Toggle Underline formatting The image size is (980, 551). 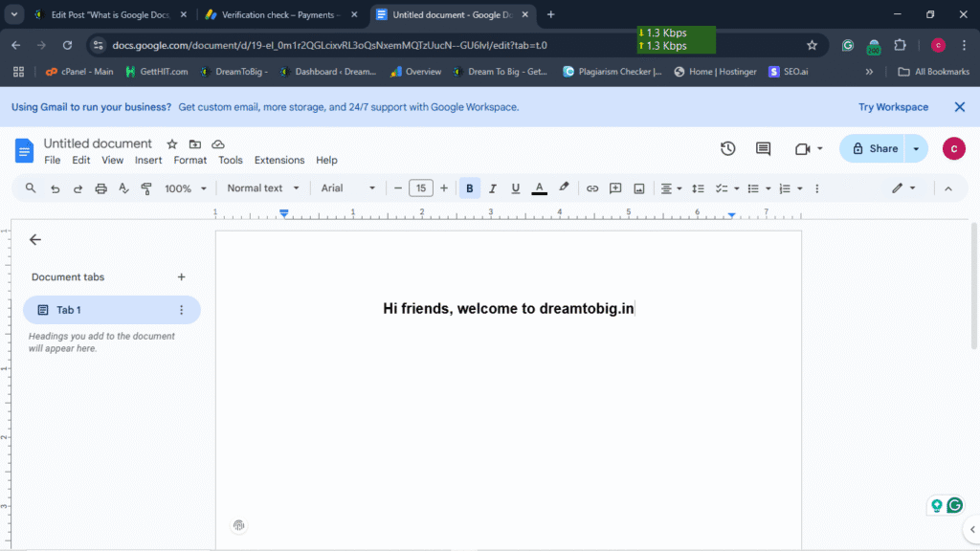[x=516, y=188]
